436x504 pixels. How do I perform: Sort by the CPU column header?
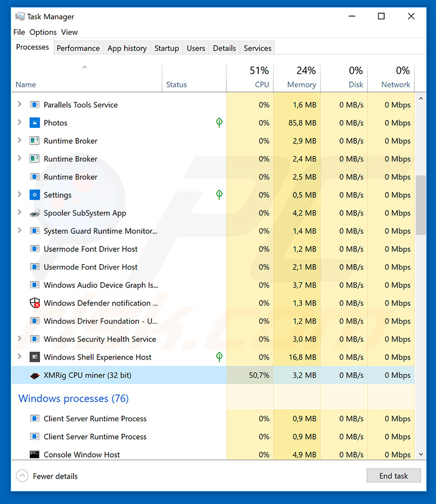coord(250,78)
